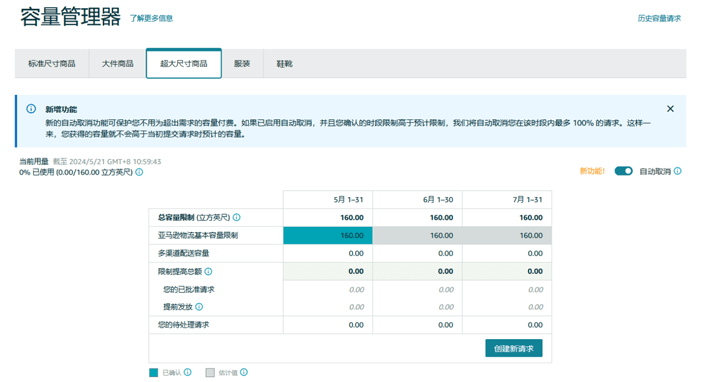Open 历史容量请求 link
Screen dimensions: 705x382
click(659, 18)
